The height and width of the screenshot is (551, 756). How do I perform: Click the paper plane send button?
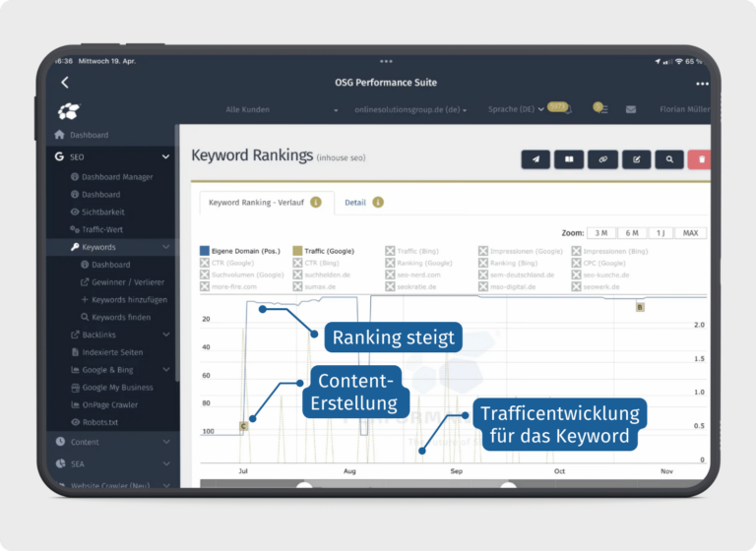click(535, 159)
